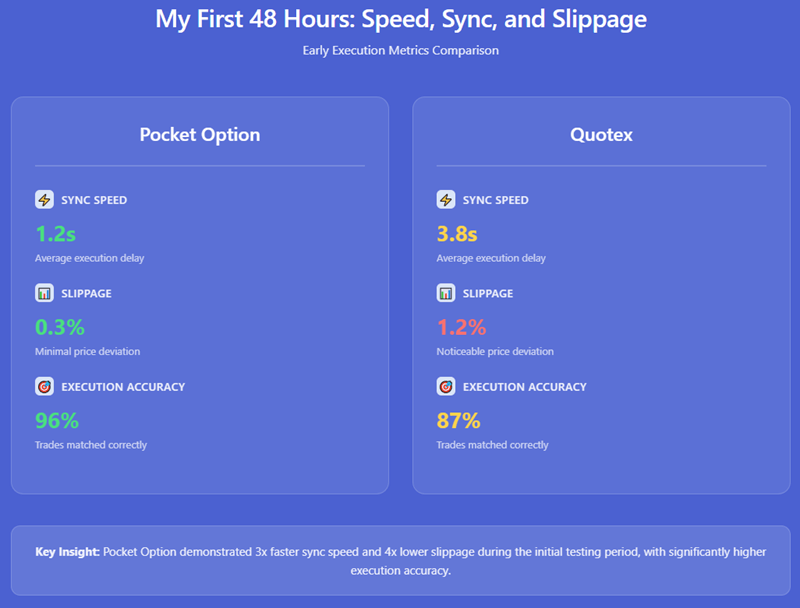This screenshot has height=608, width=800.
Task: Click the Quotex card heading
Action: (601, 135)
